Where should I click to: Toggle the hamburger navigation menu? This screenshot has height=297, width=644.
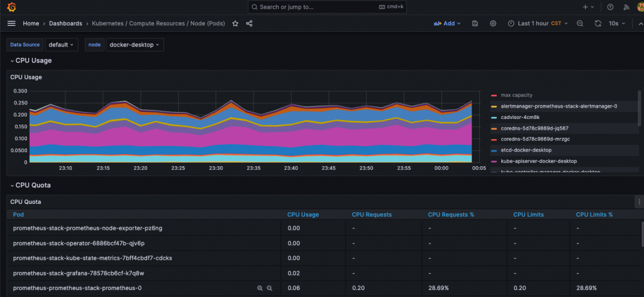click(11, 23)
